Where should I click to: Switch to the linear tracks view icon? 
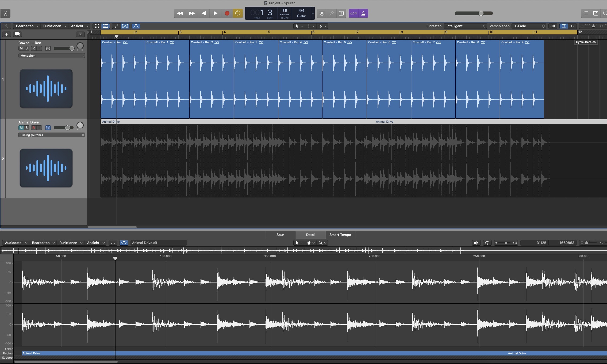[x=106, y=26]
